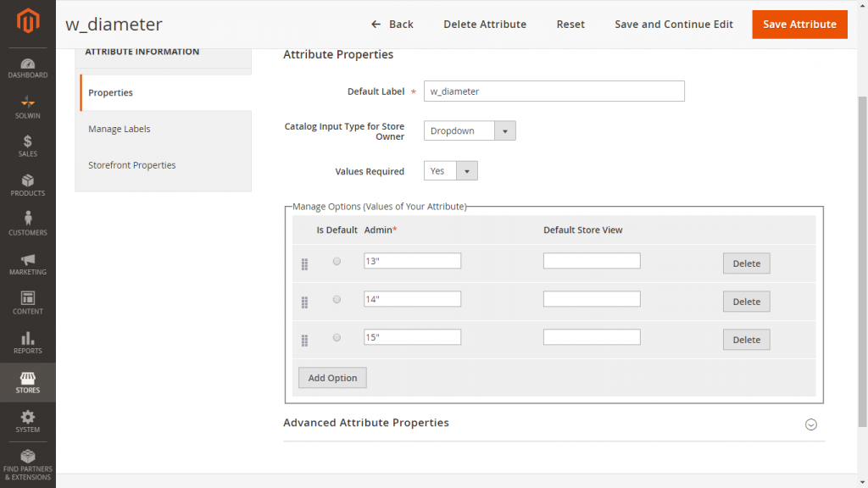Open the System gear icon
Viewport: 868px width, 488px height.
click(28, 419)
